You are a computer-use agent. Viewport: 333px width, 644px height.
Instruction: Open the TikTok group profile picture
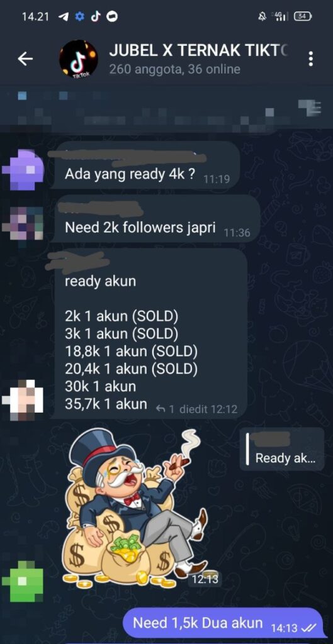pos(78,58)
